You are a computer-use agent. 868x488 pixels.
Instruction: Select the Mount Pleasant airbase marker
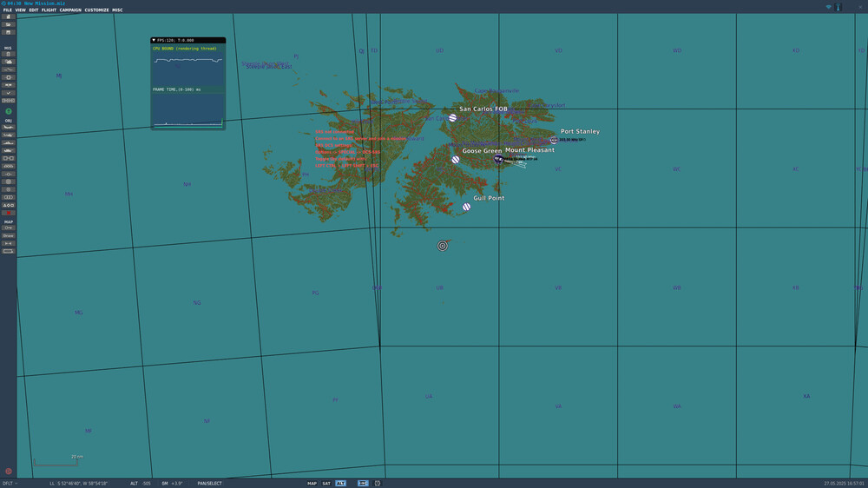tap(498, 159)
